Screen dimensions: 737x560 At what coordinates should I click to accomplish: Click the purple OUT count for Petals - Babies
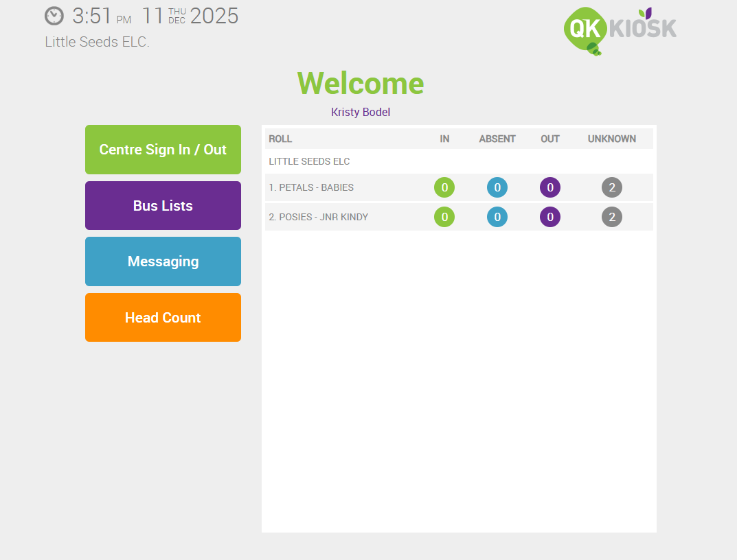pos(550,187)
